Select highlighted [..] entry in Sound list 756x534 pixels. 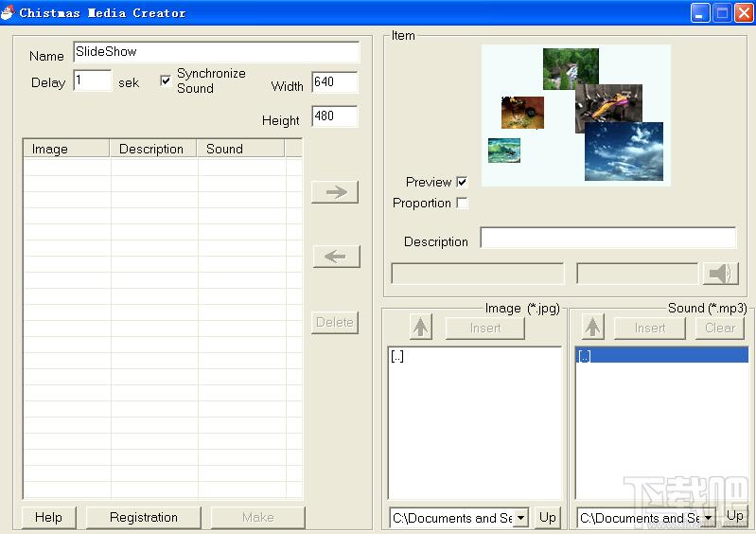(x=662, y=356)
